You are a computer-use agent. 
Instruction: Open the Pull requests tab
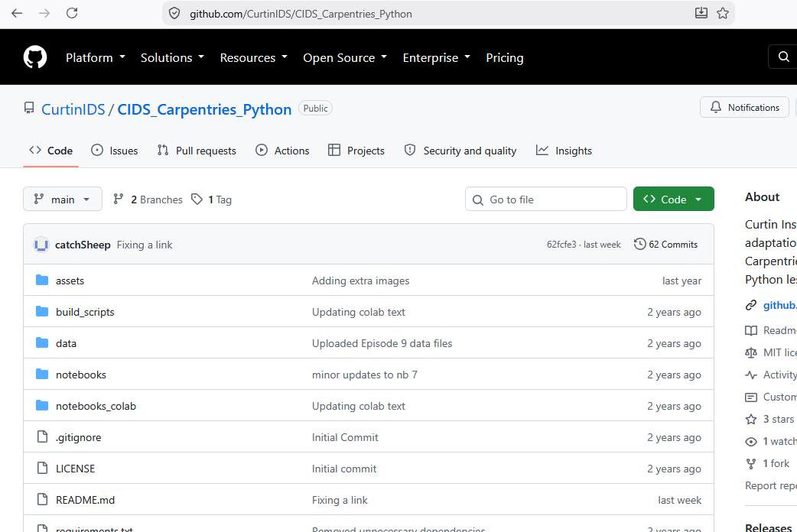point(197,151)
